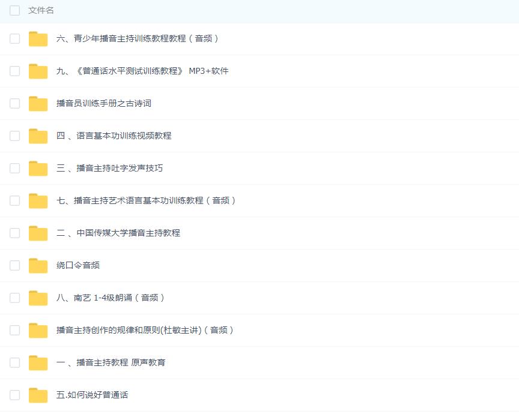The width and height of the screenshot is (519, 420).
Task: Tick checkbox for 一、播音主持教程 原声教育
Action: pos(14,363)
